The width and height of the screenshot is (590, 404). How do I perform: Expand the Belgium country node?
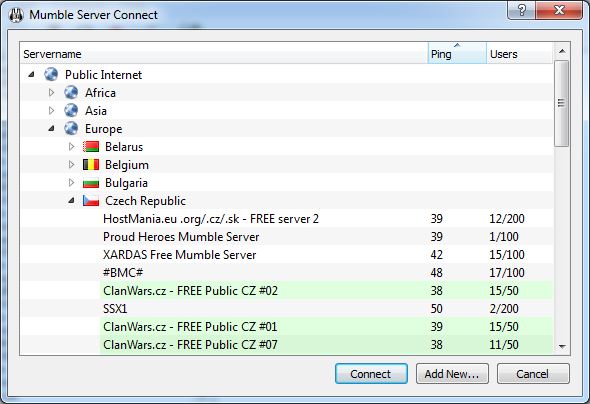[71, 165]
